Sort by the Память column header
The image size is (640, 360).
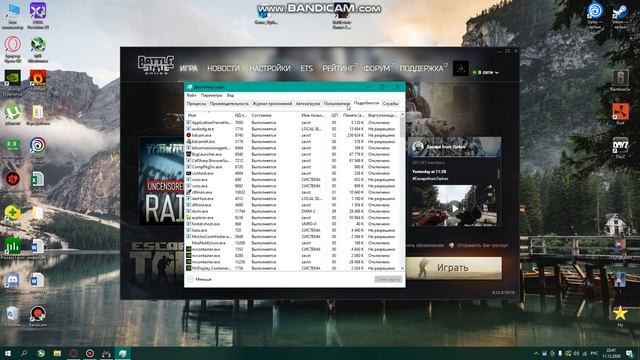pos(352,116)
